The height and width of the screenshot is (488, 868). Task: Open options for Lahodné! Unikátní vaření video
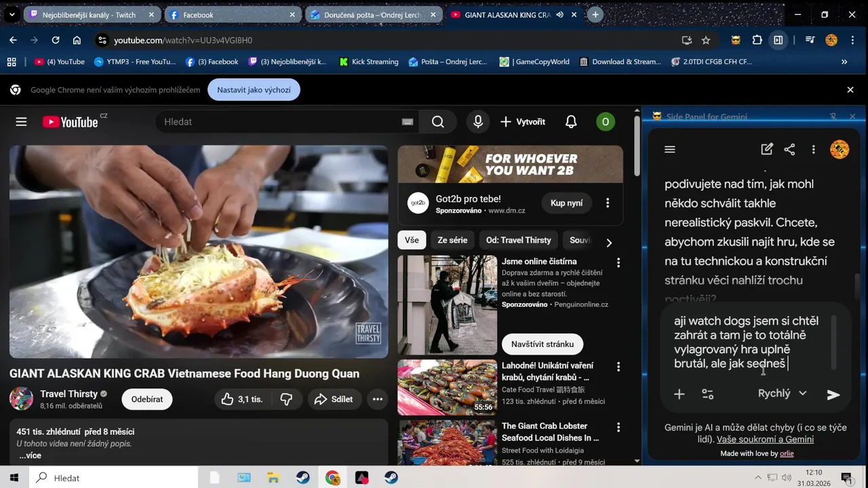(x=618, y=367)
